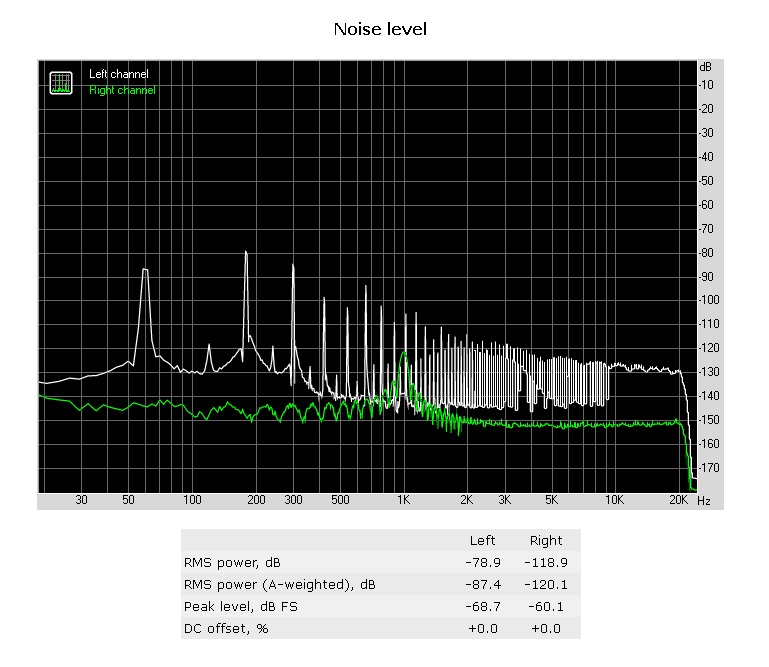Click the '5K' frequency axis label
The width and height of the screenshot is (769, 667).
(x=551, y=500)
